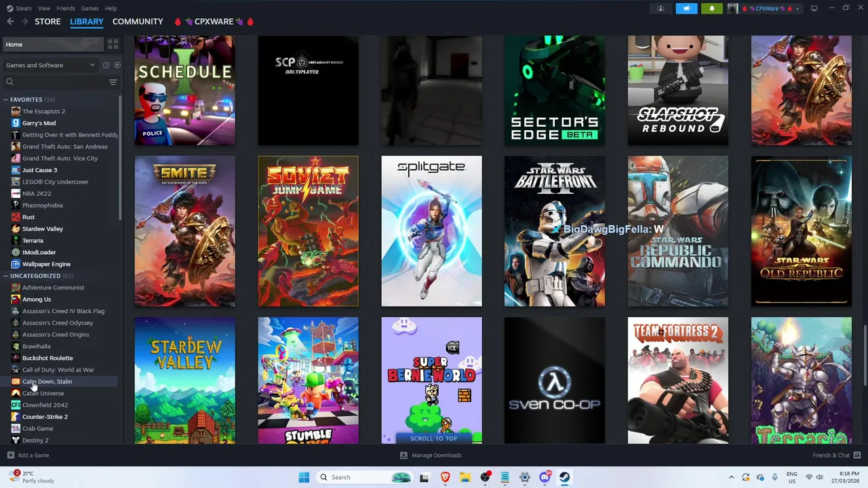The height and width of the screenshot is (488, 868).
Task: Open Star Wars Republic Commando cover
Action: (678, 231)
